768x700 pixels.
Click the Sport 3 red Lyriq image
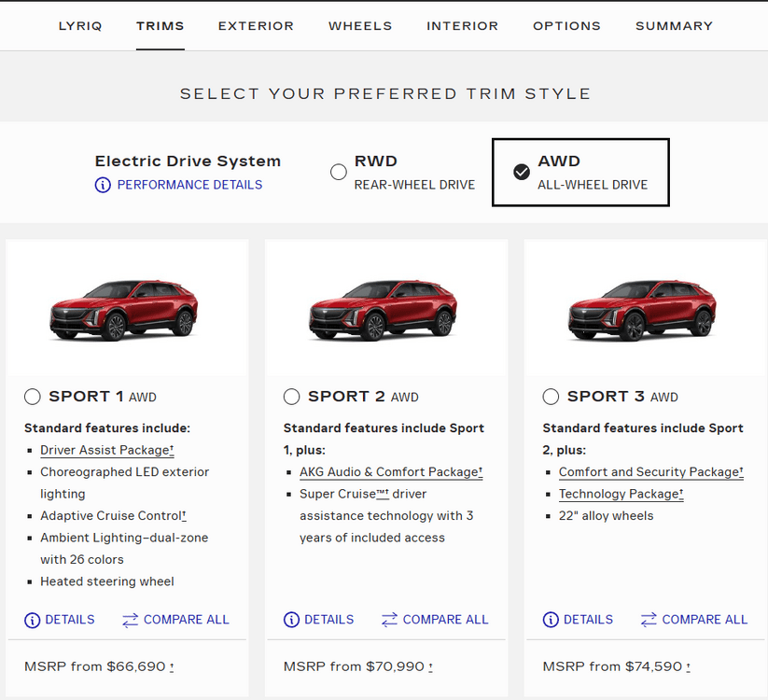click(642, 312)
